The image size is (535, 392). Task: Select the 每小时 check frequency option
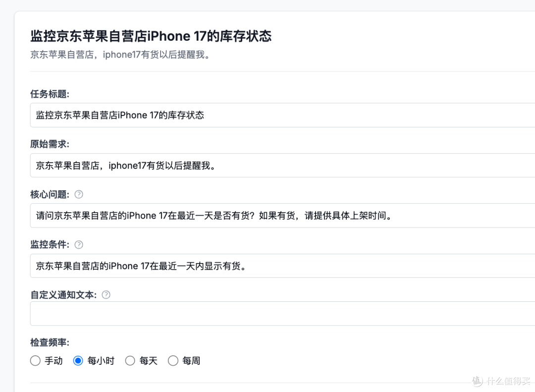point(78,361)
